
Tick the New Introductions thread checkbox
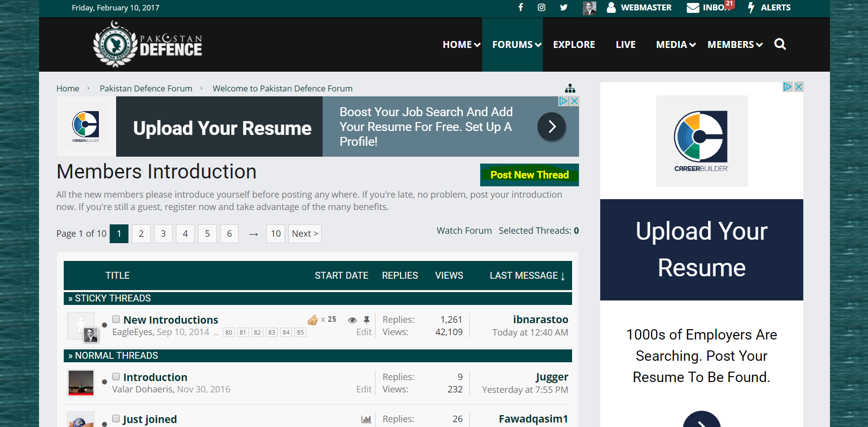[116, 319]
